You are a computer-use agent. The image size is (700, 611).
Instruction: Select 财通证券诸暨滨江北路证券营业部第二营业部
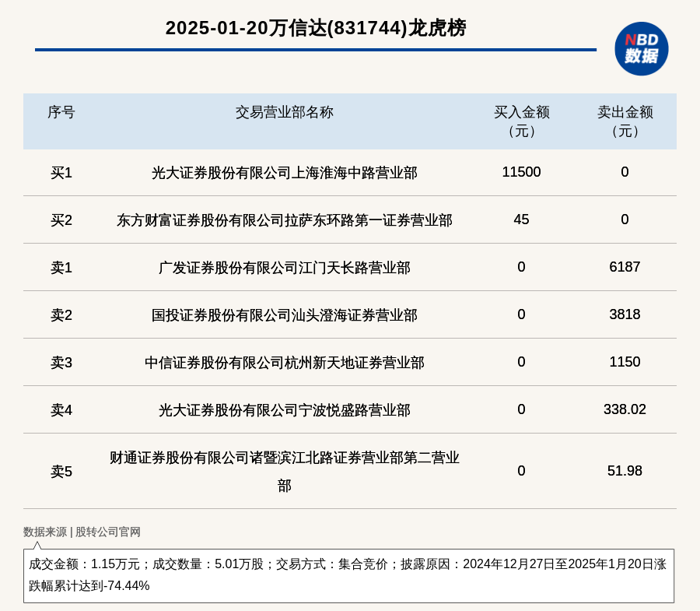click(x=285, y=471)
